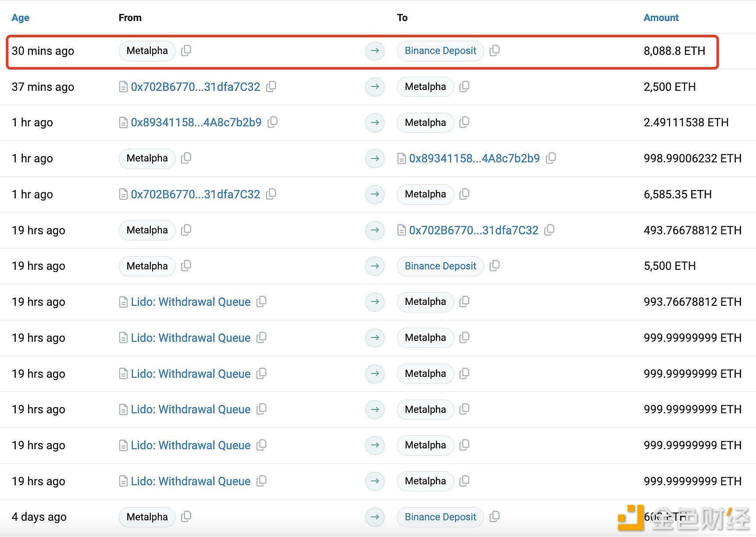Copy 0x702B6770 recipient address in 493.76678812 ETH row
This screenshot has width=756, height=537.
(549, 230)
